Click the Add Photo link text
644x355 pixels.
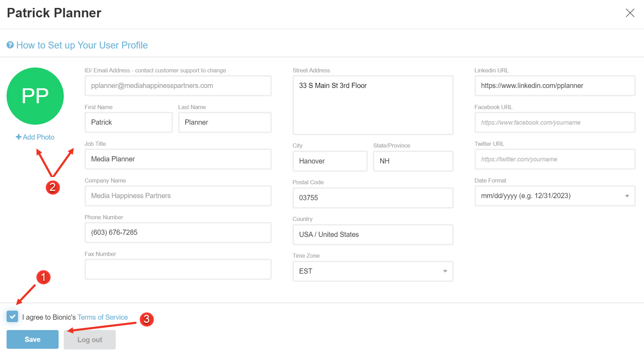point(39,137)
